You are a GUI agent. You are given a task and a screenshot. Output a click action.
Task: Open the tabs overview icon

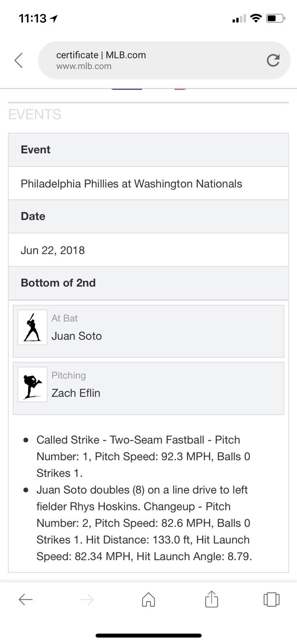pos(271,599)
